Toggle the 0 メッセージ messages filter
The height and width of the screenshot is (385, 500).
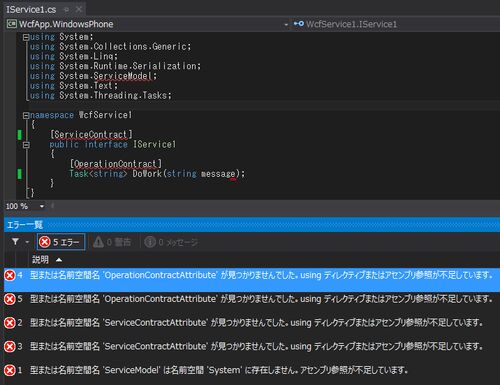pyautogui.click(x=171, y=242)
